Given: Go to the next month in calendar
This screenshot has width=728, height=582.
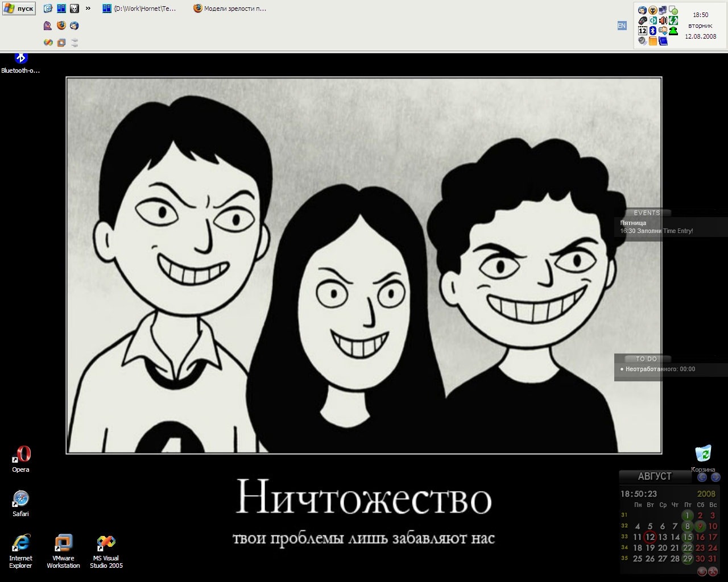Looking at the screenshot, I should point(715,477).
